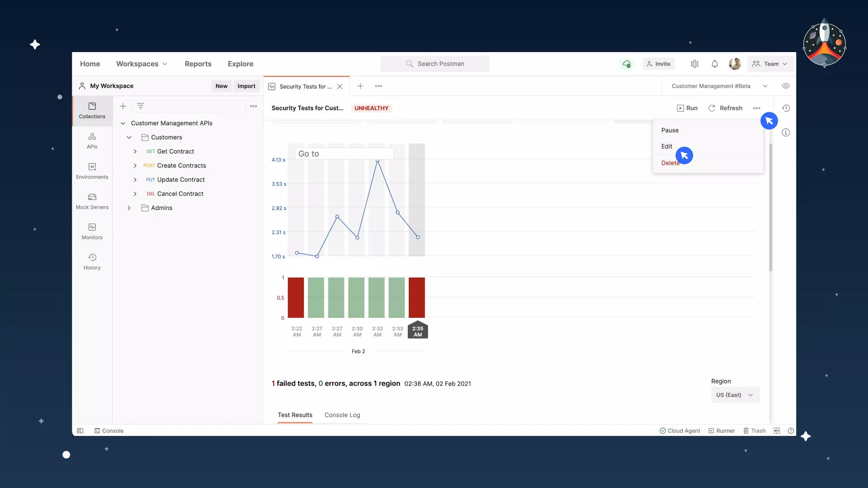The height and width of the screenshot is (488, 868).
Task: Click the cloud sync status icon
Action: coord(626,64)
